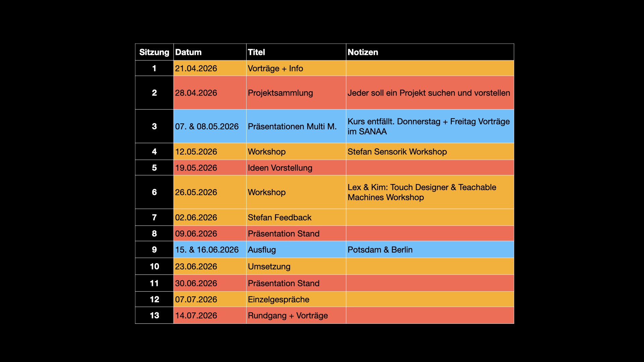Image resolution: width=644 pixels, height=362 pixels.
Task: Click note Jeder soll ein Projekt suchen
Action: point(430,93)
